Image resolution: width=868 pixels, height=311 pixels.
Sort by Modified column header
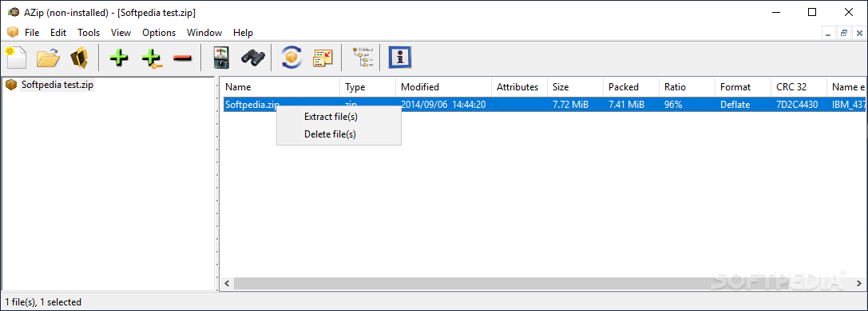pos(443,87)
